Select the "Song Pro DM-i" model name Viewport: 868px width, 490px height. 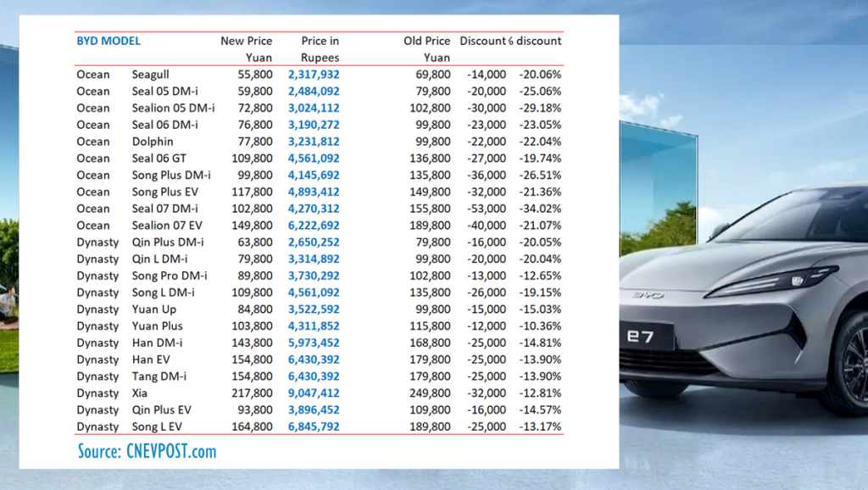pos(170,276)
